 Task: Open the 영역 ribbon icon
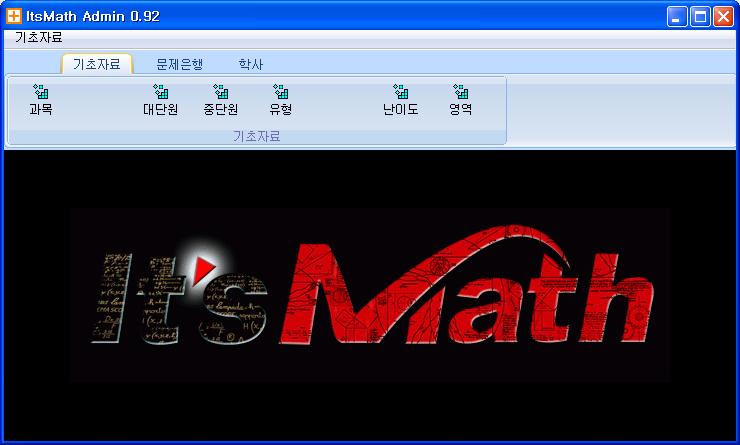click(460, 100)
